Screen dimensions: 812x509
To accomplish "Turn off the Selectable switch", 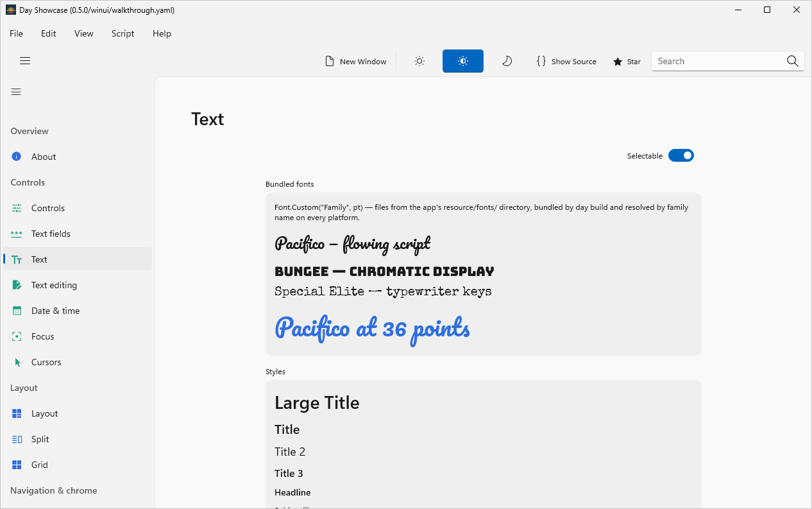I will click(681, 155).
